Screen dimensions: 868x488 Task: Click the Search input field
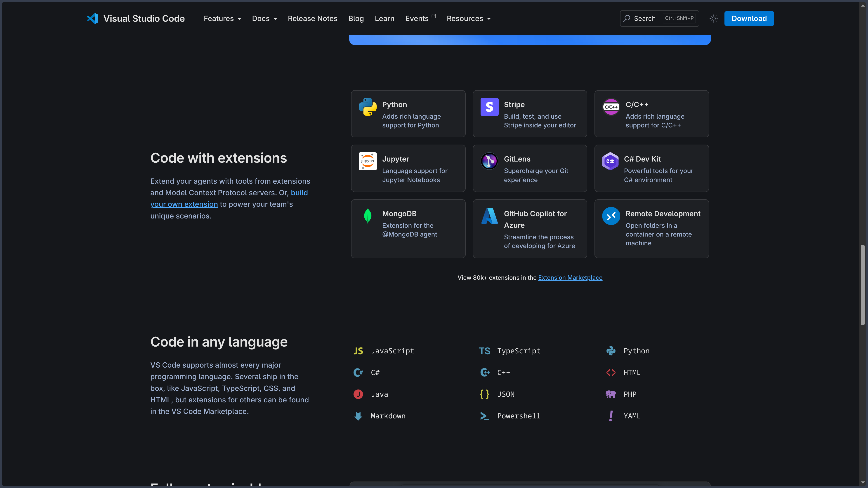[659, 19]
